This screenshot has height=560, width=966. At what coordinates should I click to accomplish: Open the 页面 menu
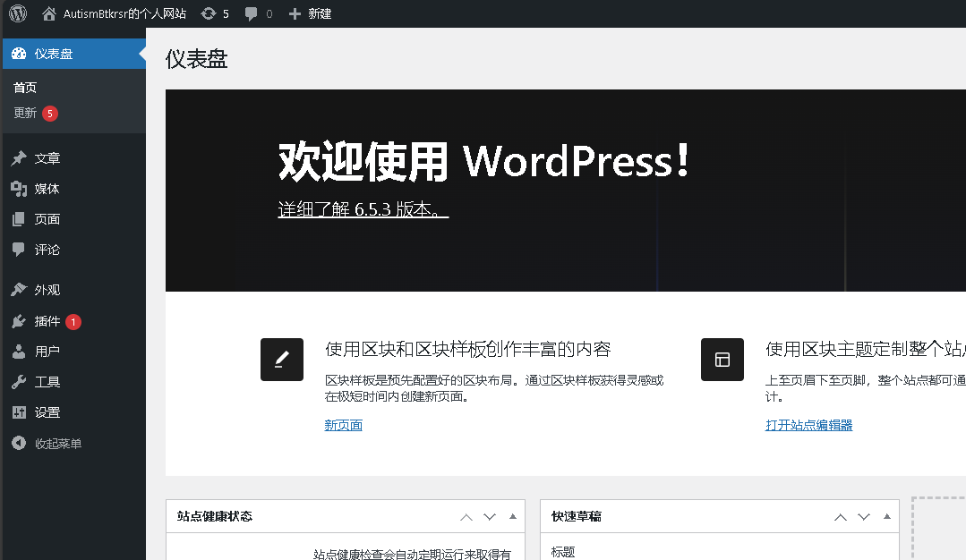tap(47, 219)
